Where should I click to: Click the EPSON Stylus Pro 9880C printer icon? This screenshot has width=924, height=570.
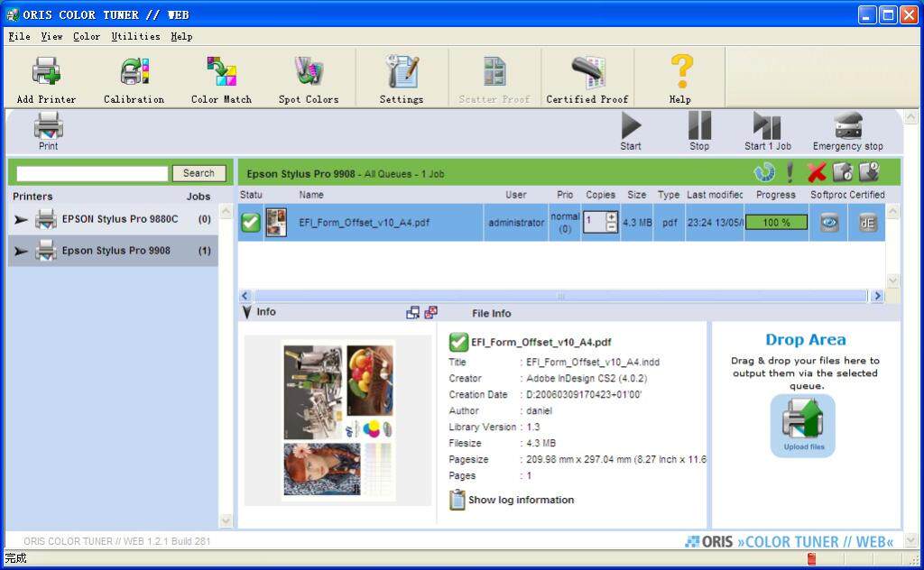(x=46, y=219)
